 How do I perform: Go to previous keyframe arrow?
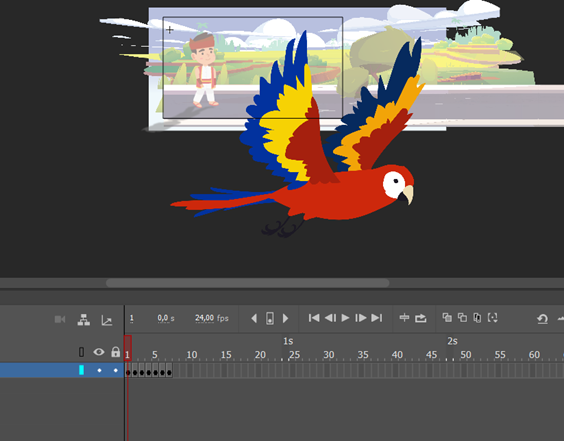pyautogui.click(x=254, y=318)
